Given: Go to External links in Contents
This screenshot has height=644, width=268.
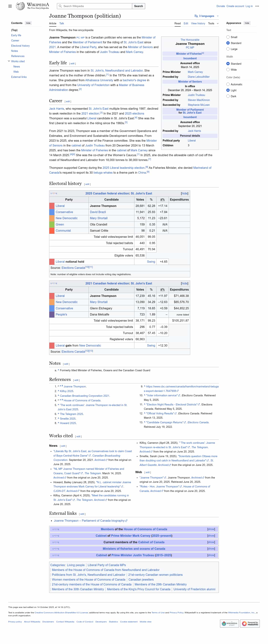Looking at the screenshot, I should [x=19, y=77].
